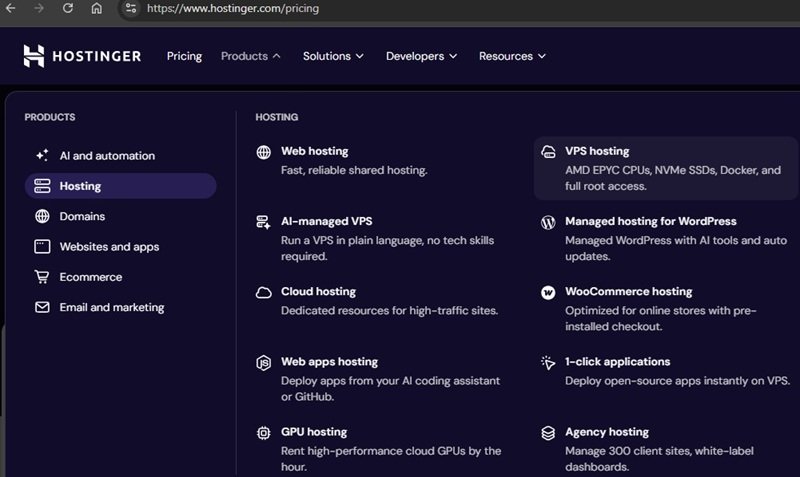
Task: Click the Web apps hosting JS icon
Action: tap(264, 363)
